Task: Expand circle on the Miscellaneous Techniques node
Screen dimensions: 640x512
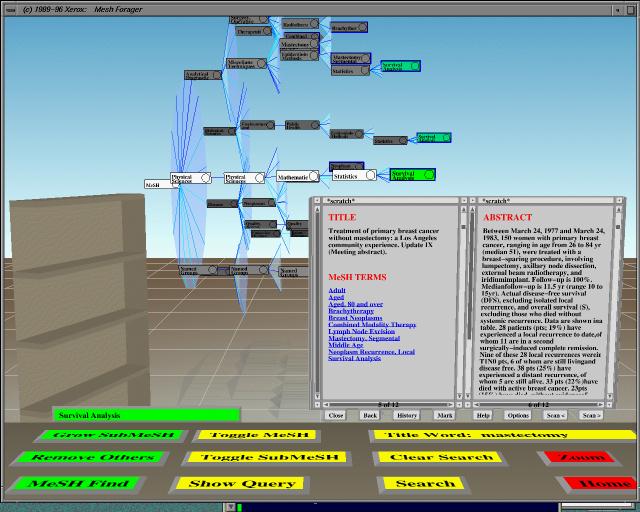Action: [261, 63]
